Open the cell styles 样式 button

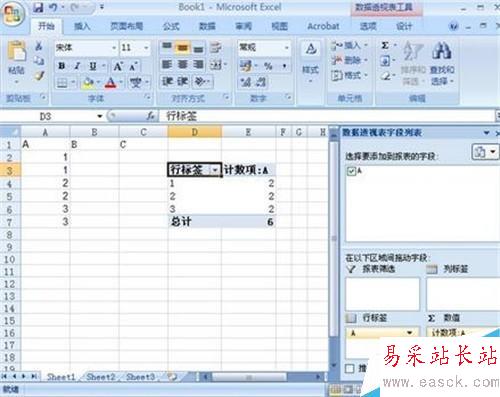pyautogui.click(x=311, y=62)
